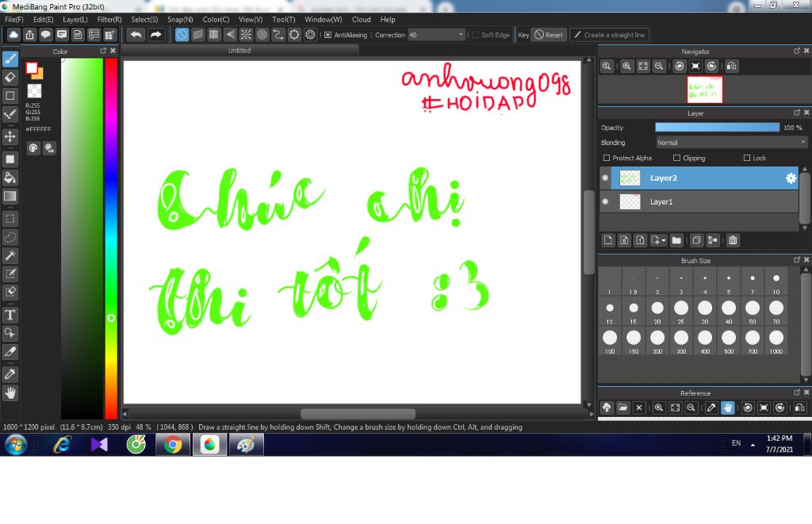Toggle the AntiAliasing checkbox
Image resolution: width=812 pixels, height=524 pixels.
coord(327,35)
